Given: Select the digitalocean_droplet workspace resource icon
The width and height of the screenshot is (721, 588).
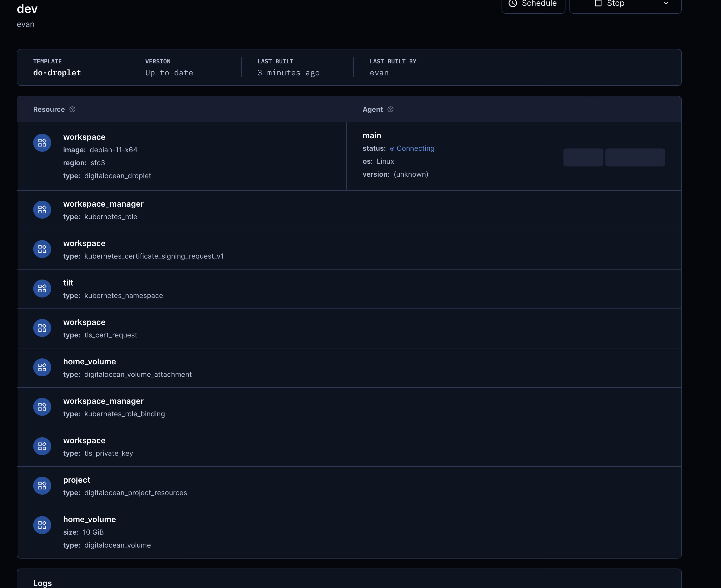Looking at the screenshot, I should [42, 142].
